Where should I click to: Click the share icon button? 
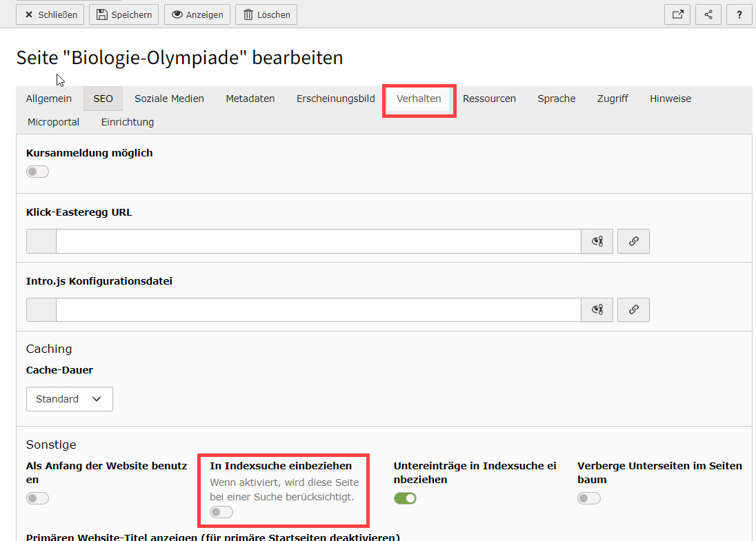(708, 14)
